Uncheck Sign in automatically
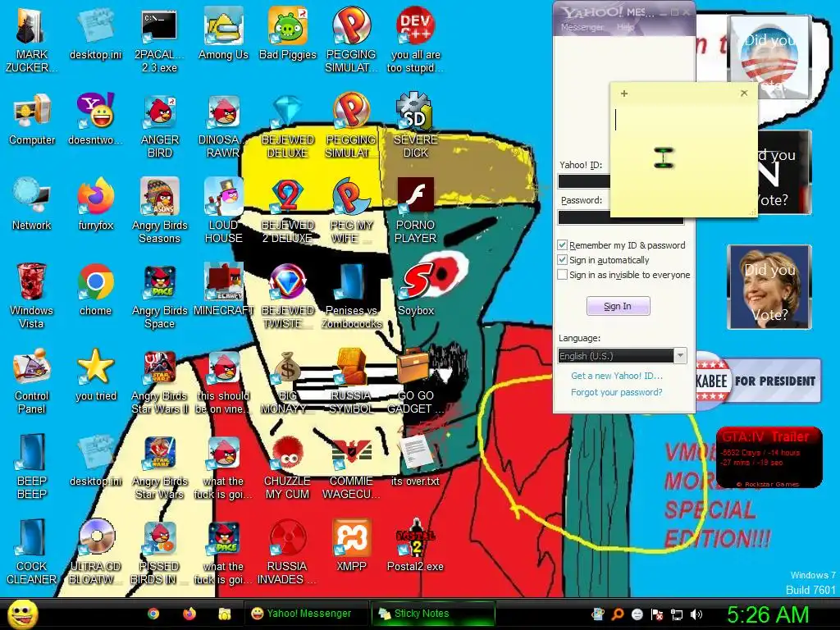 (562, 260)
